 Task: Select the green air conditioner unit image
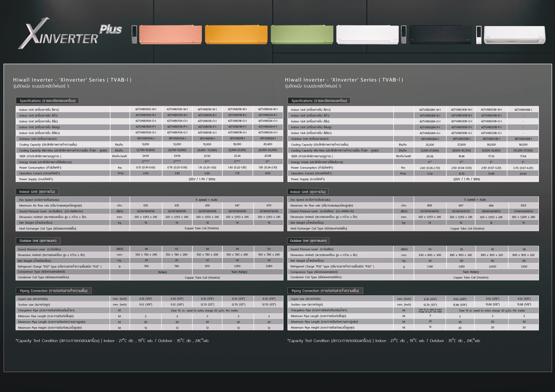point(302,35)
